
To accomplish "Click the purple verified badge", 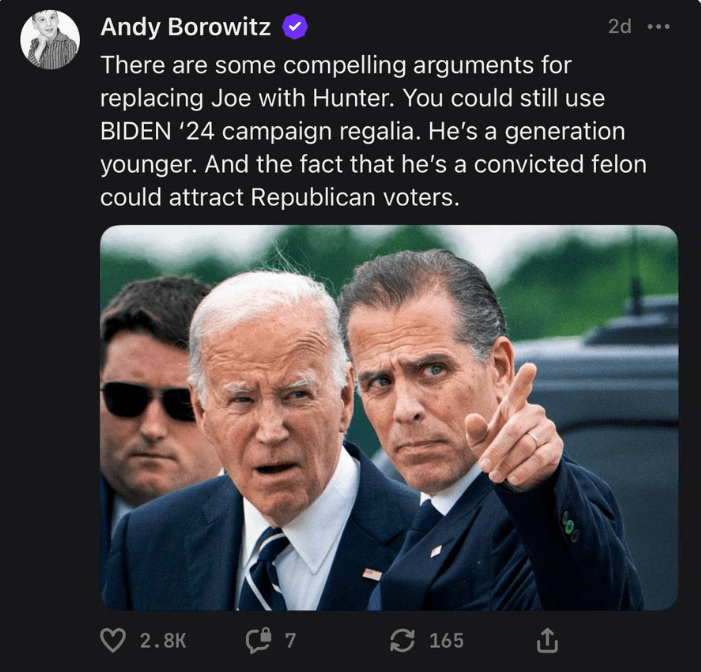I will [294, 28].
